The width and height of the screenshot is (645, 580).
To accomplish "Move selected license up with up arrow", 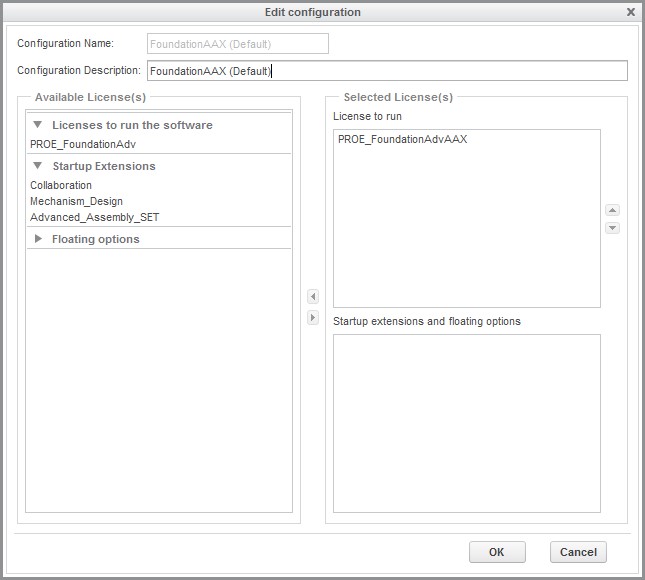I will point(612,210).
